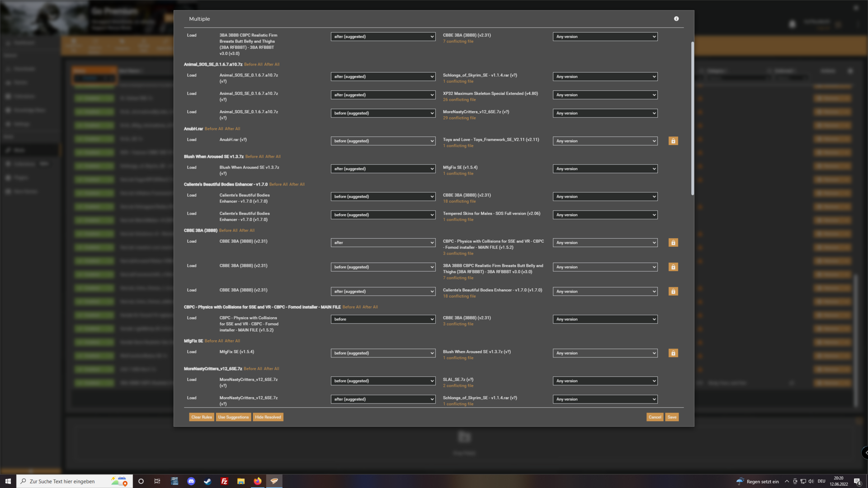Click the dialog's vertical scrollbar thumb
The image size is (868, 488).
692,118
